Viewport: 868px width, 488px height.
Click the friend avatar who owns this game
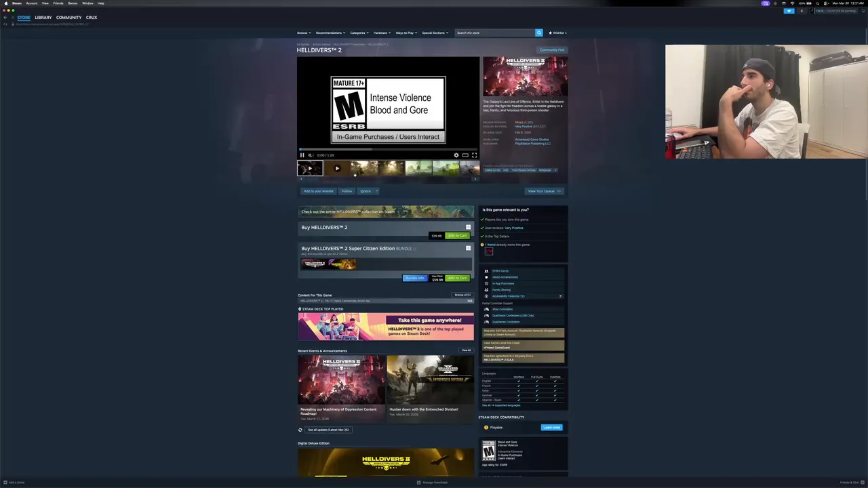click(x=488, y=251)
